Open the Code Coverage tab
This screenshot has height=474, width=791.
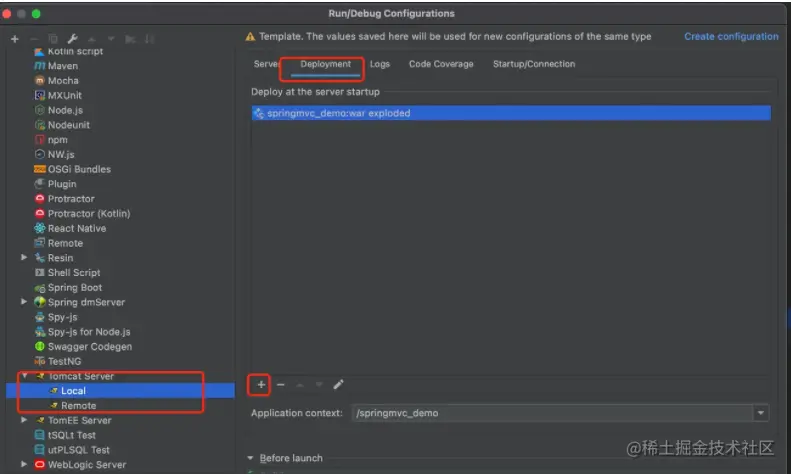[441, 64]
